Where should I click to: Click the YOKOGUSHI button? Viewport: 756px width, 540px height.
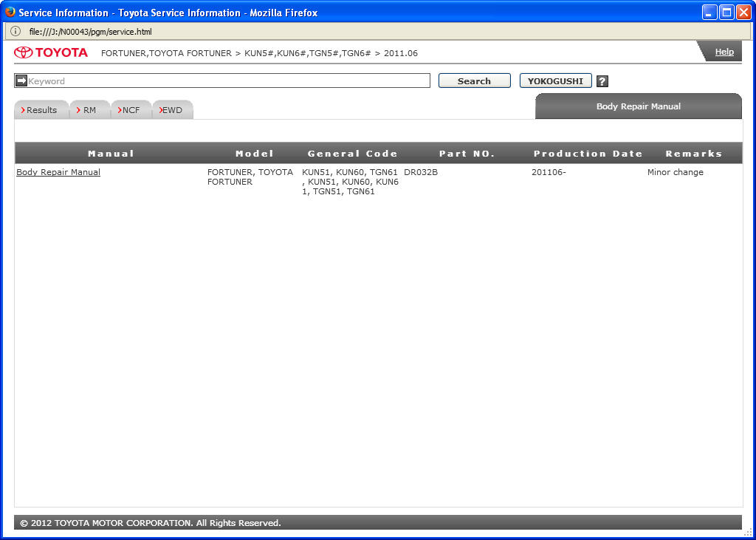click(x=555, y=81)
